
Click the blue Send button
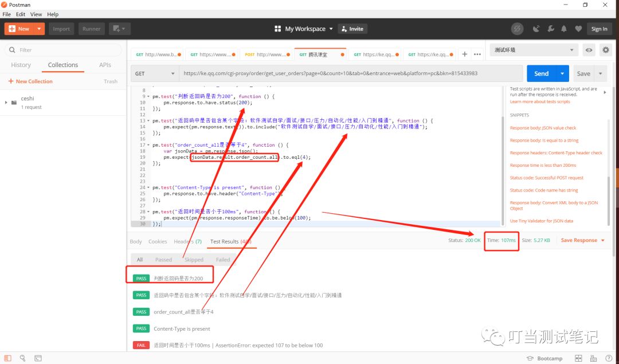[541, 73]
